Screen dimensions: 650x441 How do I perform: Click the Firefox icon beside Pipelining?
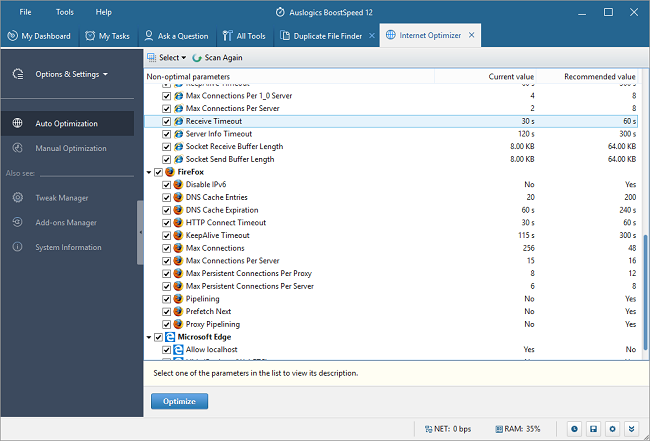(x=178, y=299)
